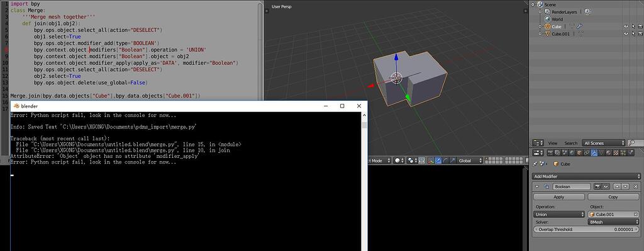Open the Texture properties tab icon
The height and width of the screenshot is (251, 644).
click(x=616, y=152)
